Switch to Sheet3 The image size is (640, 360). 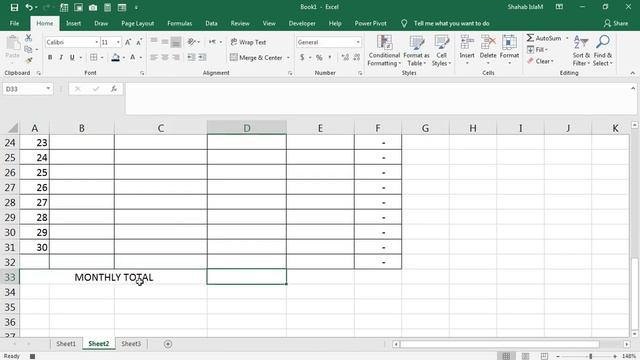click(131, 344)
